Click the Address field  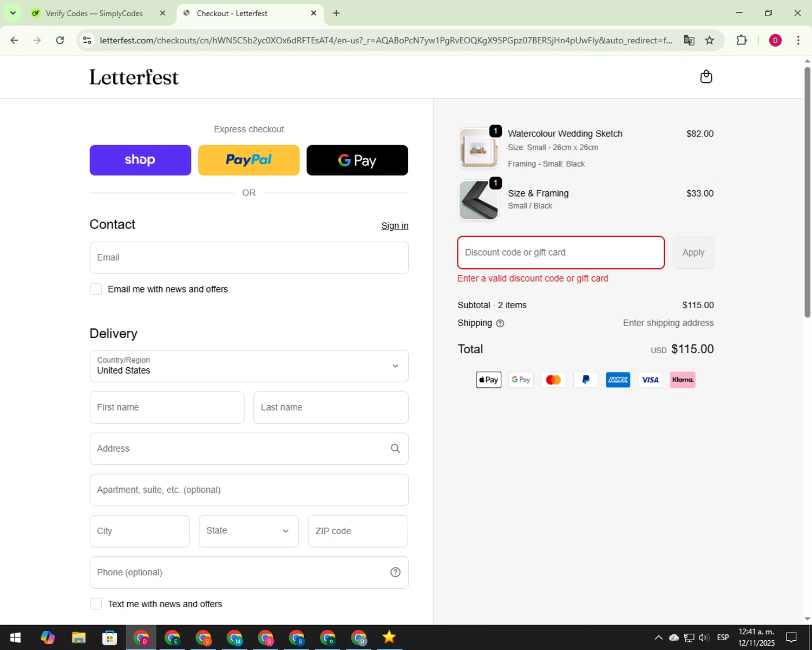[x=249, y=448]
